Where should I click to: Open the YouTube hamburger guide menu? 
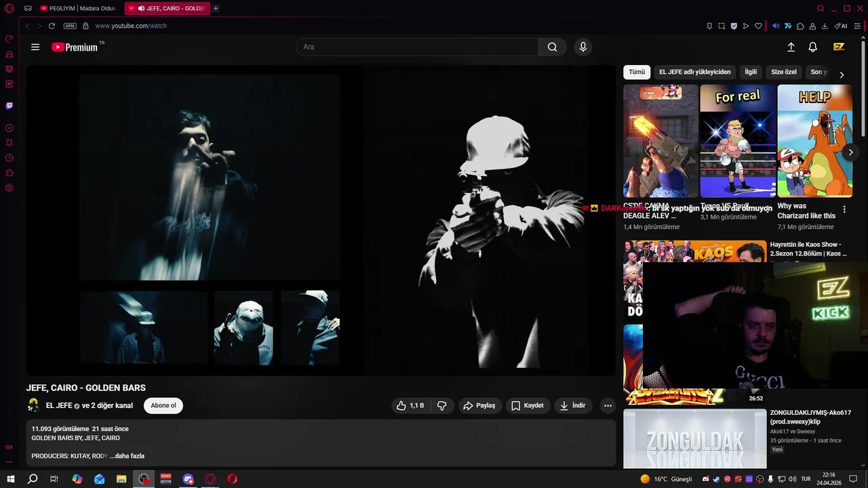(35, 47)
